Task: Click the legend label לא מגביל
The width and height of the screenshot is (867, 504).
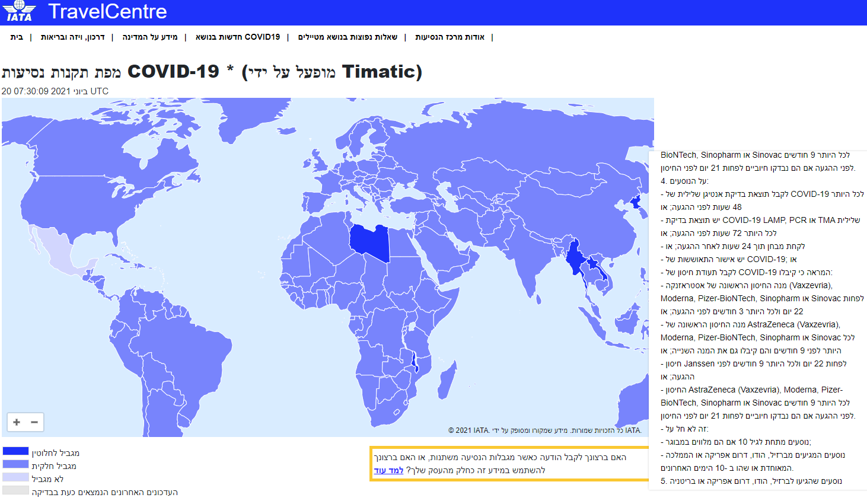Action: (x=47, y=479)
